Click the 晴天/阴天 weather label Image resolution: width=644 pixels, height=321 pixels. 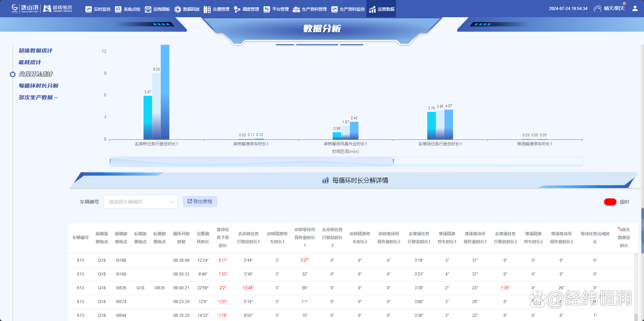coord(614,8)
